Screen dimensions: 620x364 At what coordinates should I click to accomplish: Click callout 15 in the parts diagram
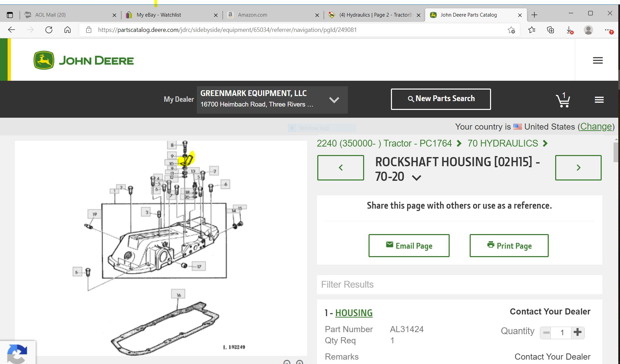240,208
